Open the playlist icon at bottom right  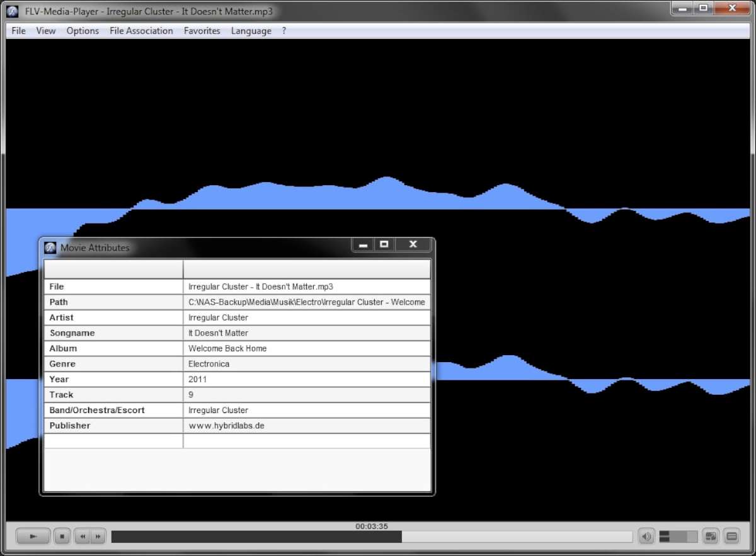click(x=731, y=536)
